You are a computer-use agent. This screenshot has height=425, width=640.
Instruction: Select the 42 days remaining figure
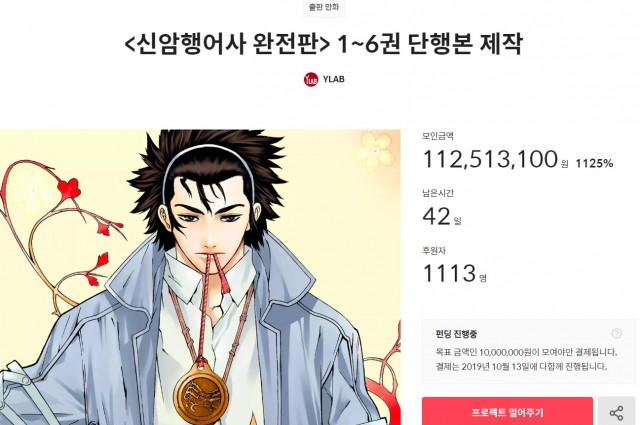(x=437, y=216)
